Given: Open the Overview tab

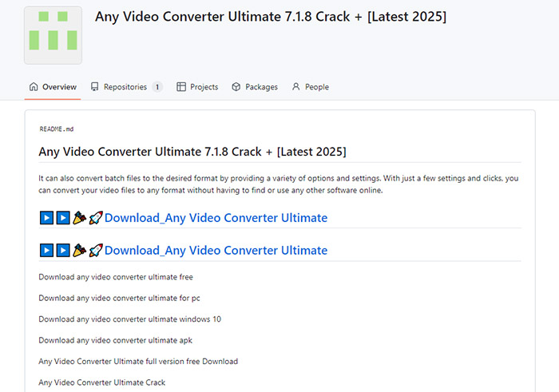Looking at the screenshot, I should [x=53, y=87].
